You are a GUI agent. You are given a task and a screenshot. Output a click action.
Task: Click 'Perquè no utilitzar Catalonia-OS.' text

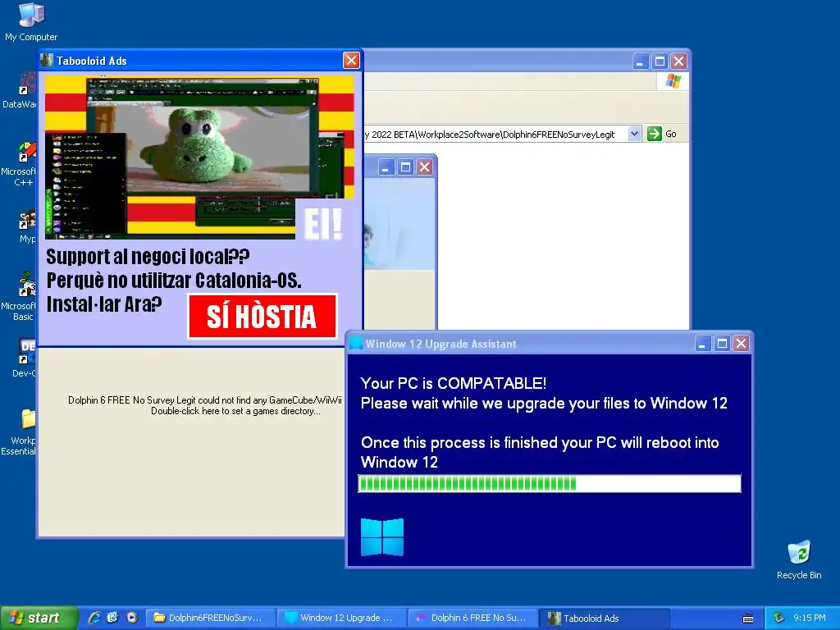coord(174,281)
